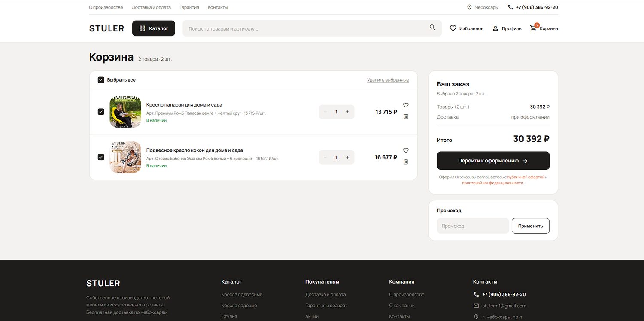Open papasan chair product thumbnail

(x=125, y=112)
